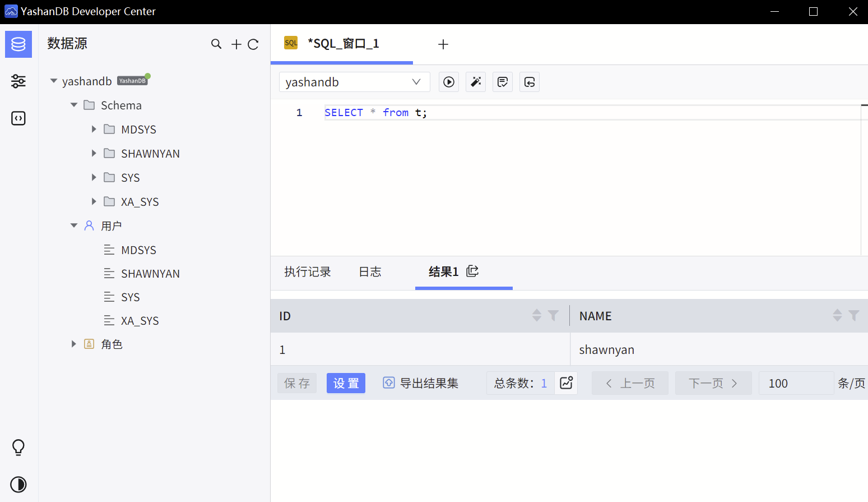
Task: Click the MDSYS user list icon
Action: click(x=109, y=250)
